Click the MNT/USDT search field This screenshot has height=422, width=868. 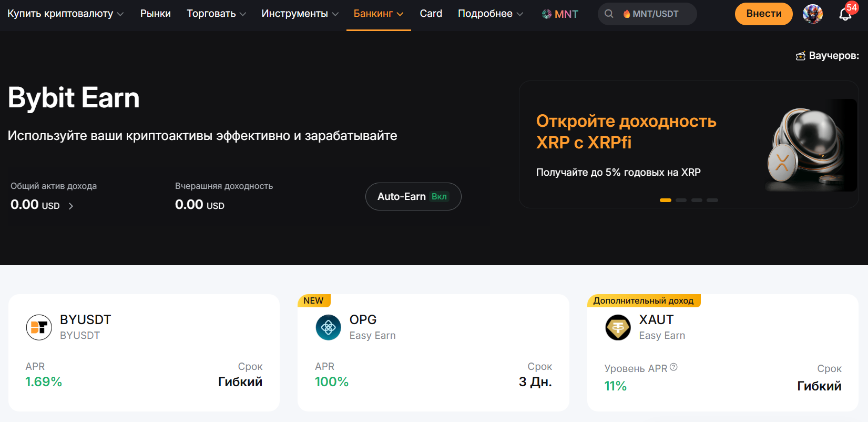(x=647, y=14)
